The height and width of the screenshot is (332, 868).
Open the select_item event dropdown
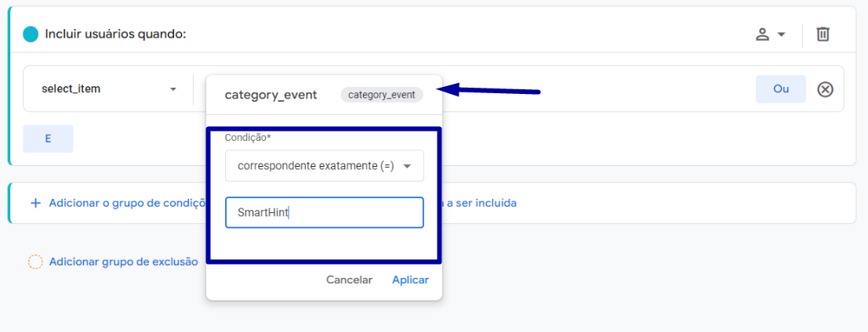108,89
